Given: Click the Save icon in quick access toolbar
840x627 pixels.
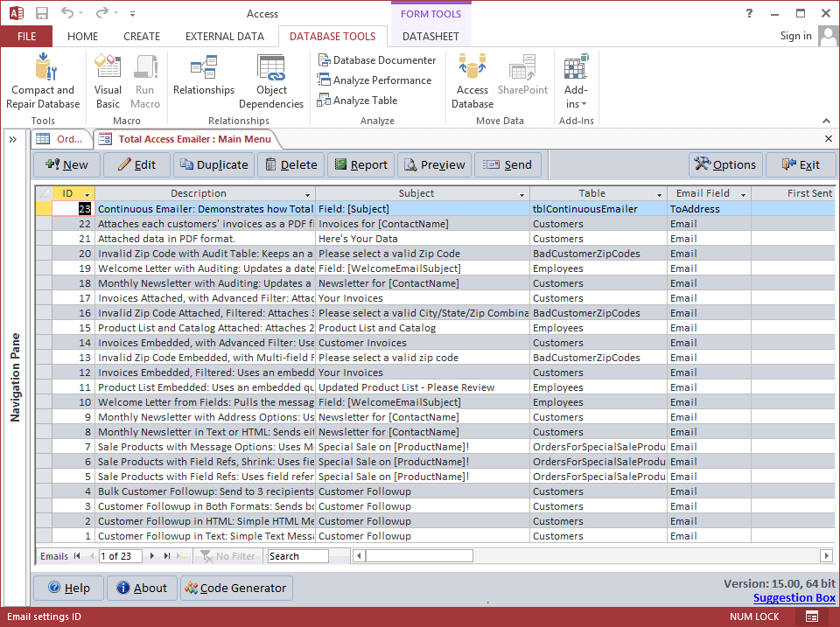Looking at the screenshot, I should [x=41, y=13].
